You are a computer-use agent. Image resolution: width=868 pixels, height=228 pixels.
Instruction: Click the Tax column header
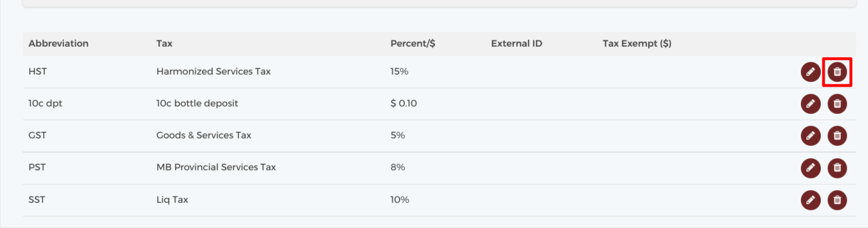tap(164, 43)
